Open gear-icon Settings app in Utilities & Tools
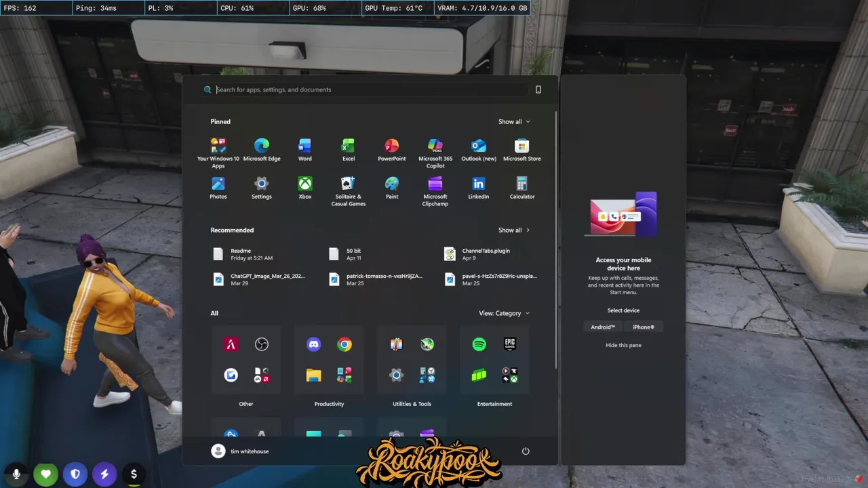Image resolution: width=868 pixels, height=488 pixels. (396, 375)
